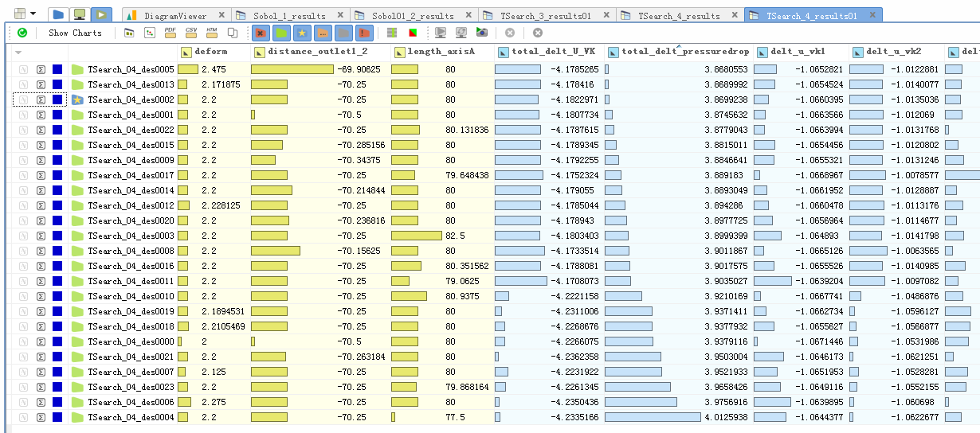Select the TSearch_4_results01 tab

(811, 15)
